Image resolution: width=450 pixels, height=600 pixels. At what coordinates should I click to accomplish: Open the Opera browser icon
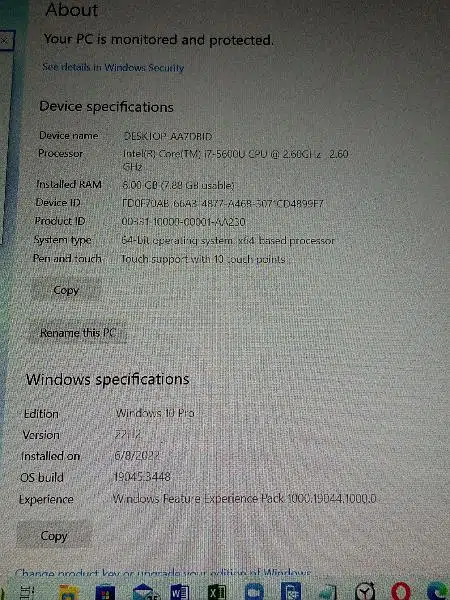(401, 592)
